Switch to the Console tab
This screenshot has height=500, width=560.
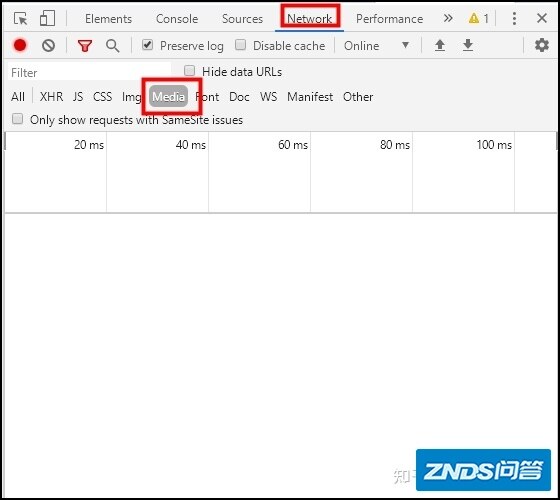(177, 19)
